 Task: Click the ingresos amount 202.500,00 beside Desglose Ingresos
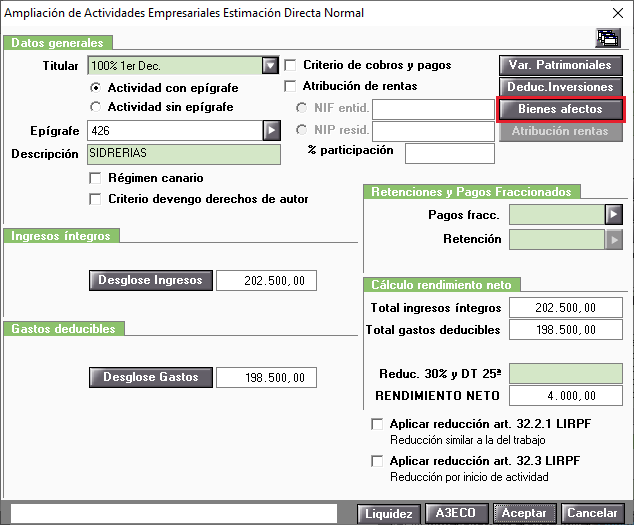tap(266, 281)
